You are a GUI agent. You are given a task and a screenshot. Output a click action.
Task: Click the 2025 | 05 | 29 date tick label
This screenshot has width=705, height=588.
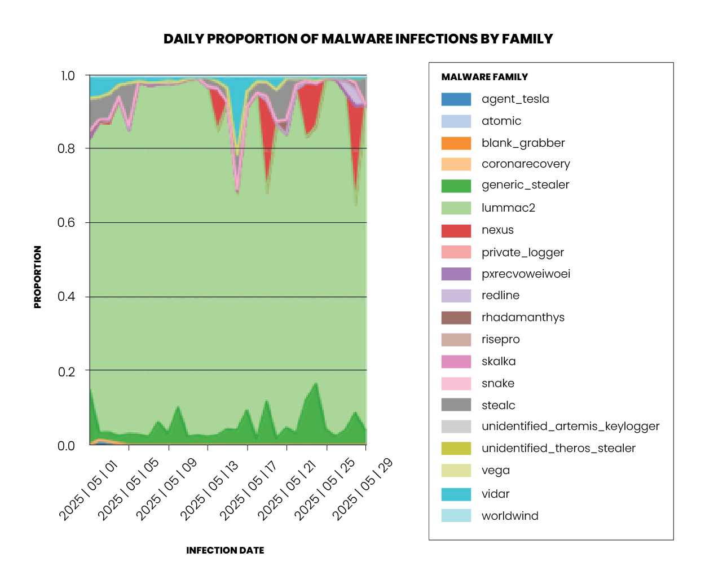pos(362,489)
